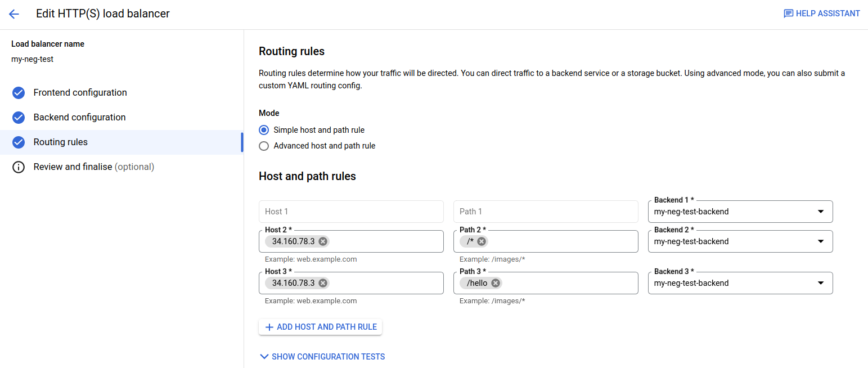
Task: Go to Frontend configuration step in sidebar
Action: tap(80, 92)
